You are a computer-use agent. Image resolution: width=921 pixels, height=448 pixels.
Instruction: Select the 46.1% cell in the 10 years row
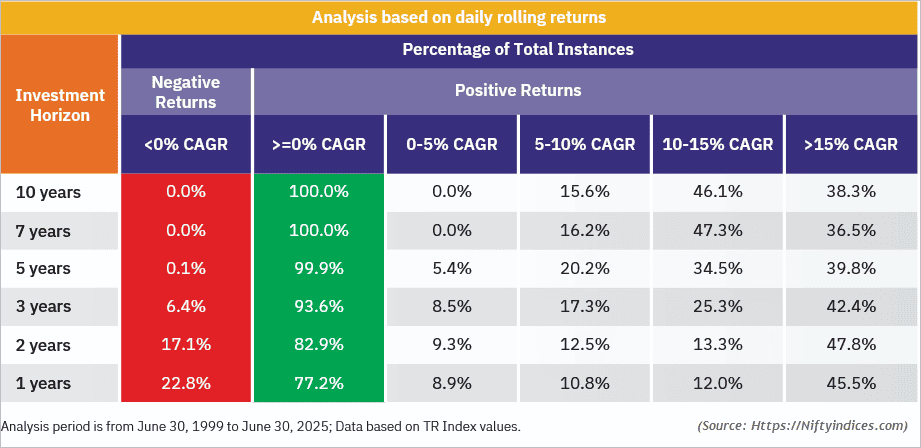[x=718, y=191]
